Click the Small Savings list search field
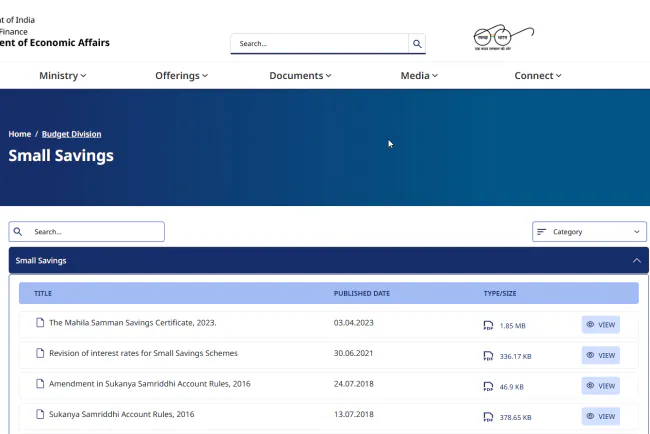This screenshot has width=650, height=434. 87,232
